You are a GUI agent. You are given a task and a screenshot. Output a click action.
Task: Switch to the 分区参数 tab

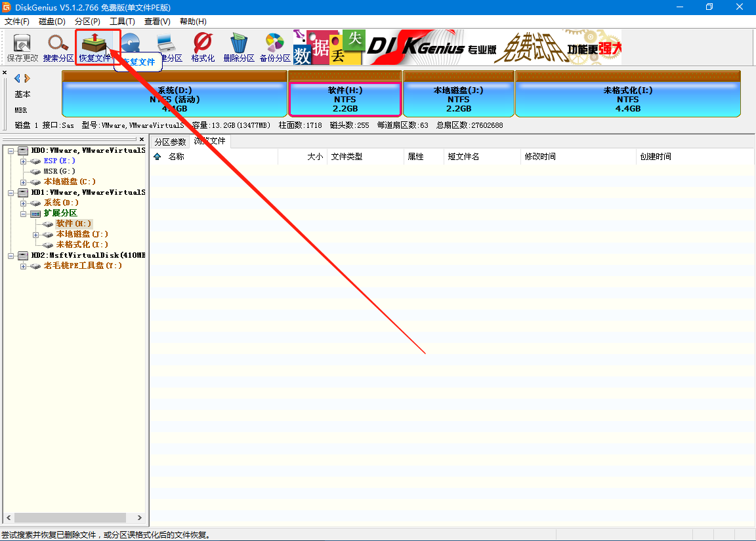click(170, 142)
